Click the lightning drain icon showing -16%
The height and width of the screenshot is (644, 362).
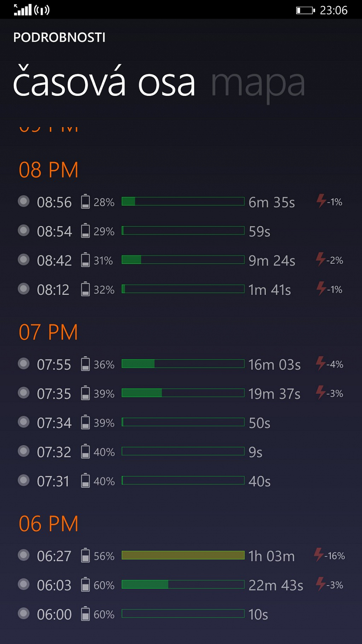(x=319, y=555)
